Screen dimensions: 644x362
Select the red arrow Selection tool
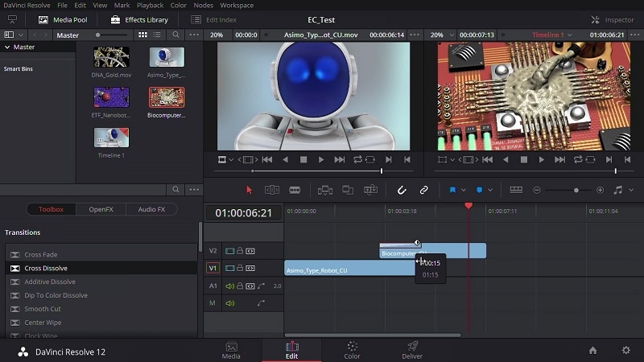coord(249,190)
